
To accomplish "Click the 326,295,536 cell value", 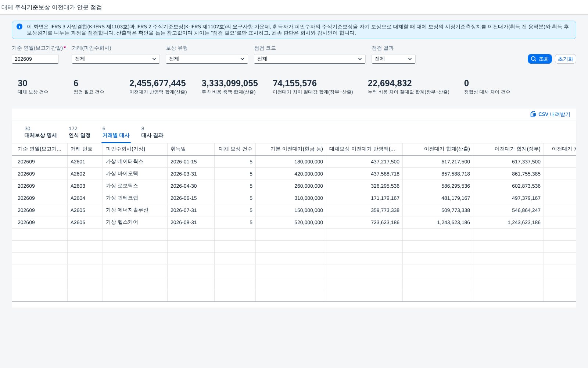I will (x=364, y=186).
